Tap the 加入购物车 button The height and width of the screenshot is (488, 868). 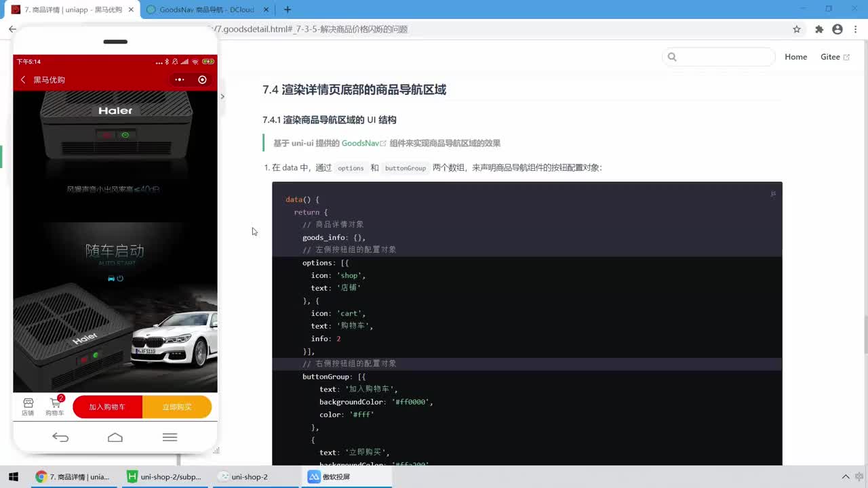[107, 407]
